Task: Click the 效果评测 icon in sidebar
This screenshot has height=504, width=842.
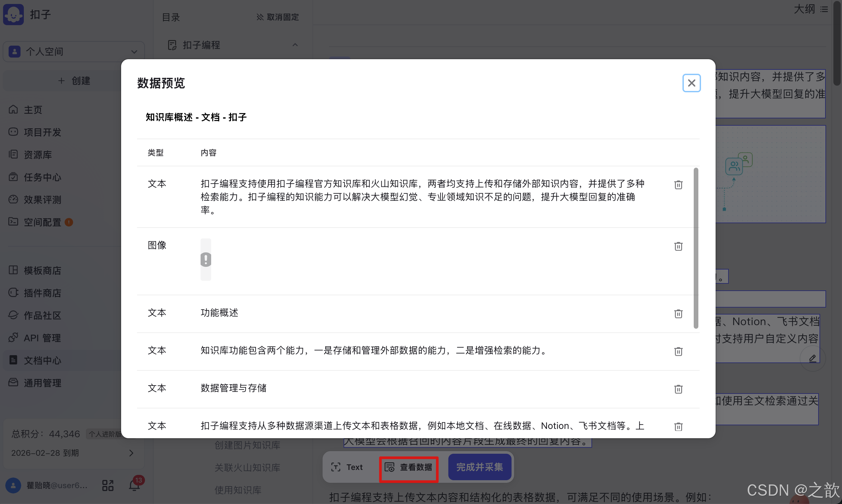Action: coord(13,200)
